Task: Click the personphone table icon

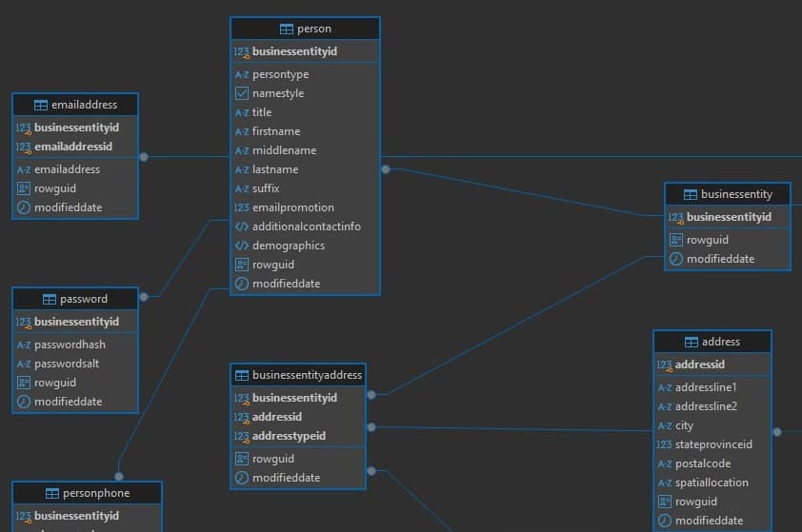Action: (52, 493)
